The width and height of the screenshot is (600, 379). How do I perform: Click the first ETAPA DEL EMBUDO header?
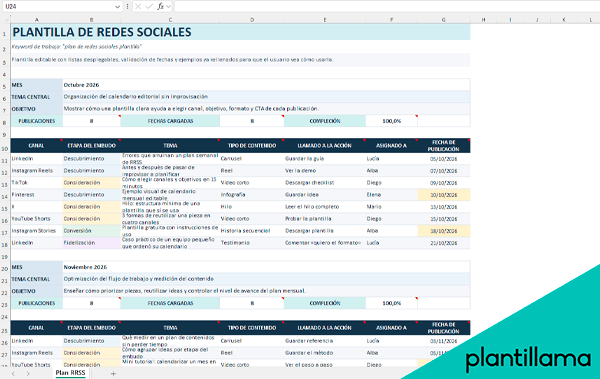tap(92, 145)
